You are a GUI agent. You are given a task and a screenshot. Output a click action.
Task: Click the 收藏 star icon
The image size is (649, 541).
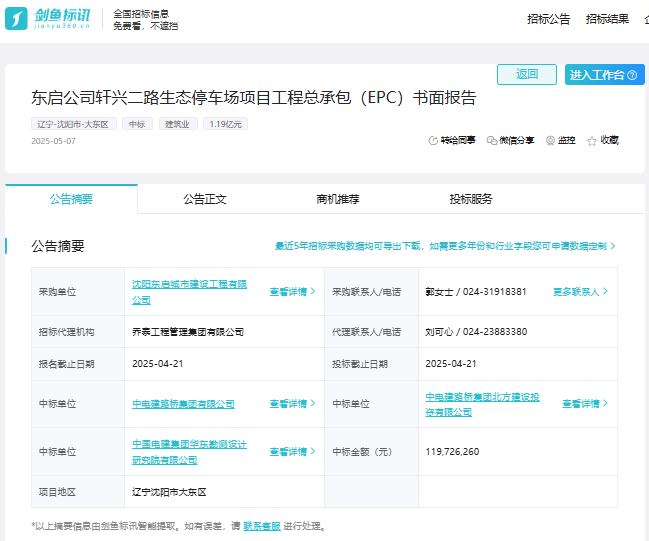(x=592, y=141)
